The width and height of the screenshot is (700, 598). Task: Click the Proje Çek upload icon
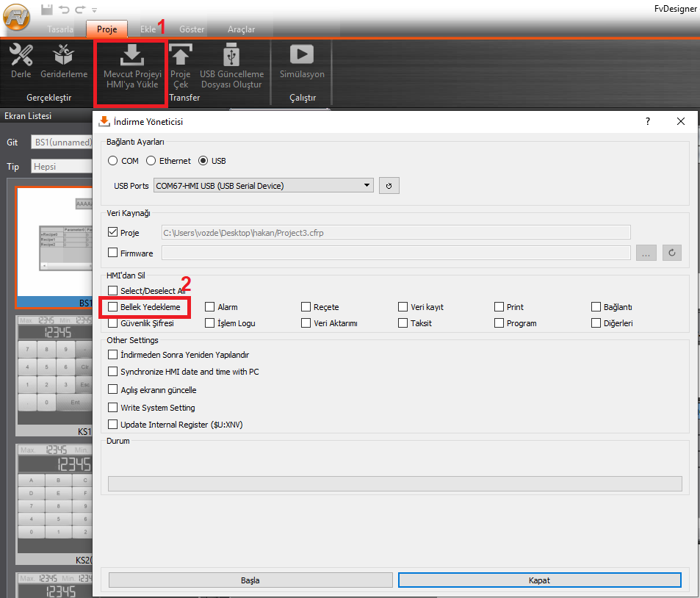pyautogui.click(x=180, y=55)
